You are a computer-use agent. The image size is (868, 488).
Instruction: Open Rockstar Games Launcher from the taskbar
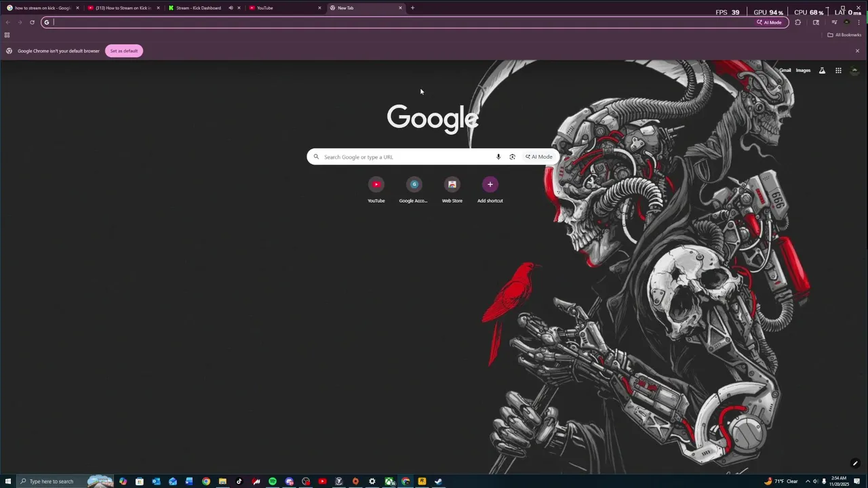pyautogui.click(x=422, y=481)
